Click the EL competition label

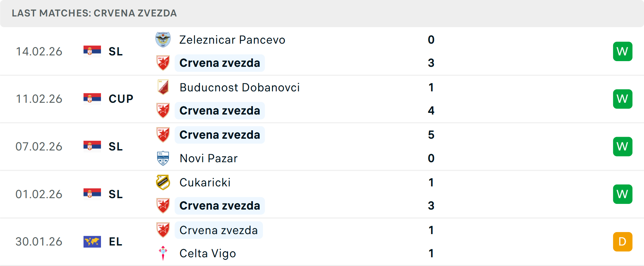115,241
